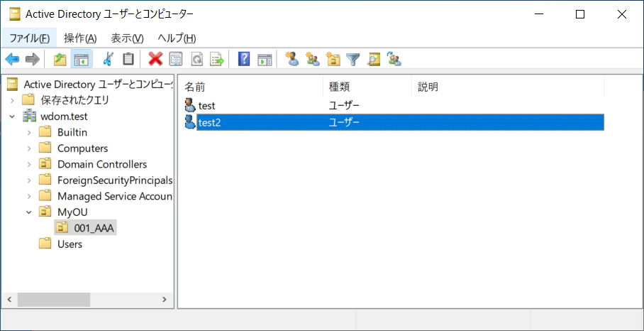Click the test user icon
Viewport: 644px width, 331px height.
coord(190,106)
